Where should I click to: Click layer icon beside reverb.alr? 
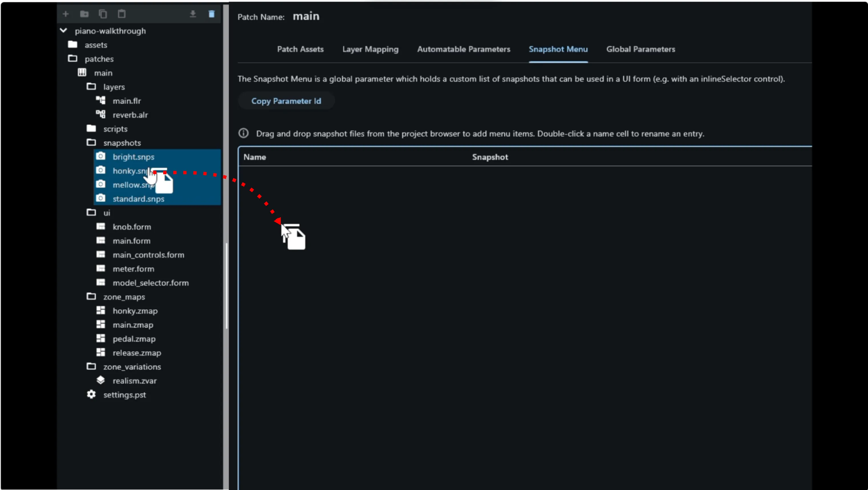tap(100, 114)
